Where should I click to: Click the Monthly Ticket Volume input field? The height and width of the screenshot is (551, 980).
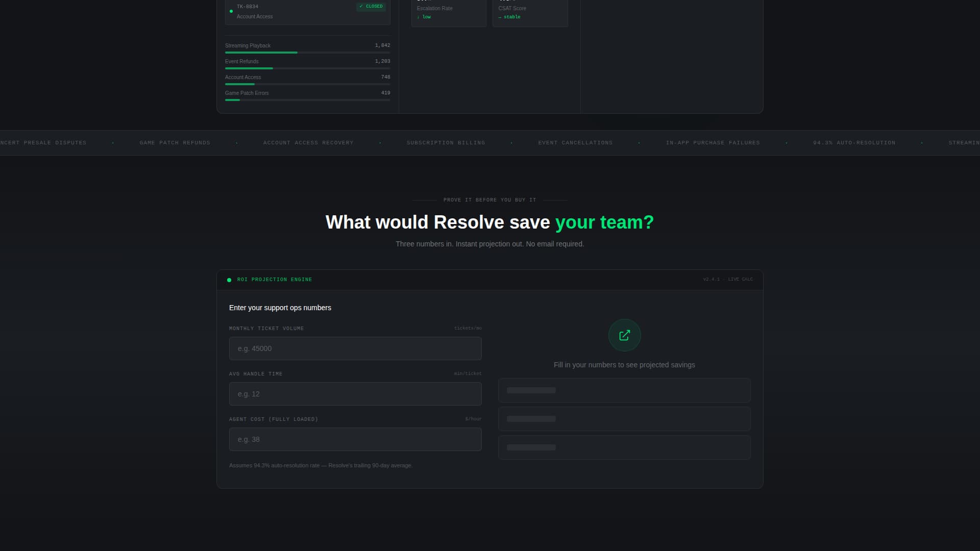click(355, 348)
